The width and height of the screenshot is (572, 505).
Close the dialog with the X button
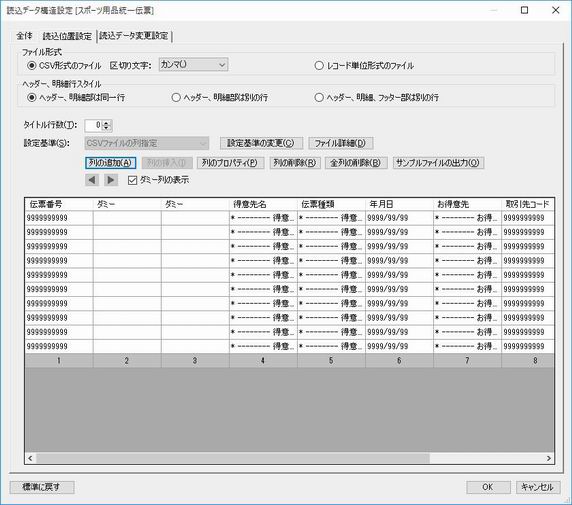coord(556,10)
